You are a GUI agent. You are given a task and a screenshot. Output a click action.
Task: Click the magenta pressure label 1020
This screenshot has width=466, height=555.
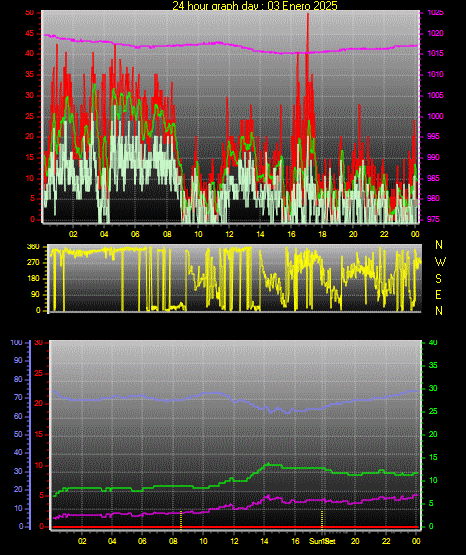(435, 33)
